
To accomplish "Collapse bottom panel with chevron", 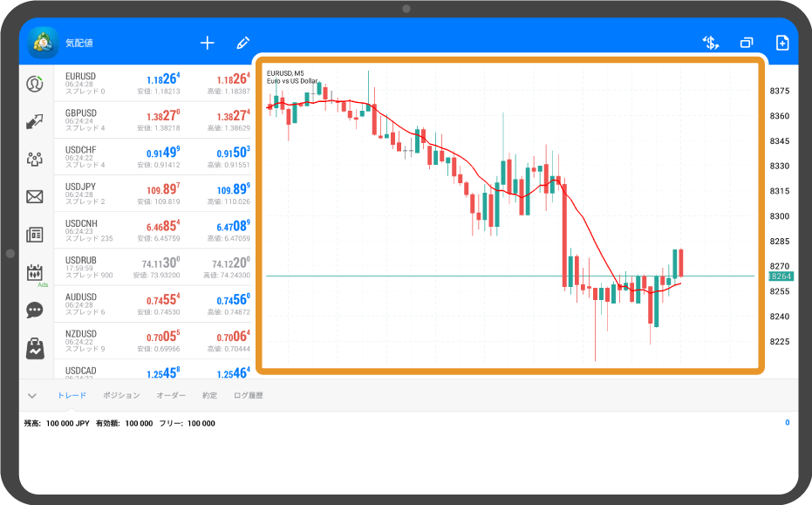I will (32, 396).
